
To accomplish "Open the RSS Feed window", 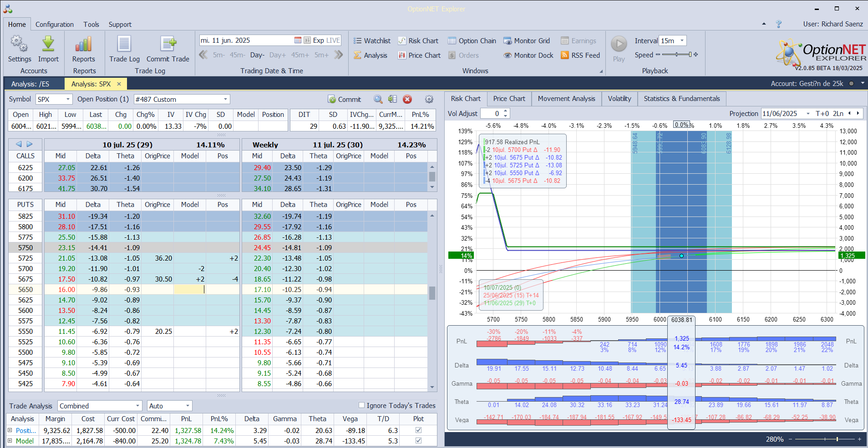I will click(580, 55).
